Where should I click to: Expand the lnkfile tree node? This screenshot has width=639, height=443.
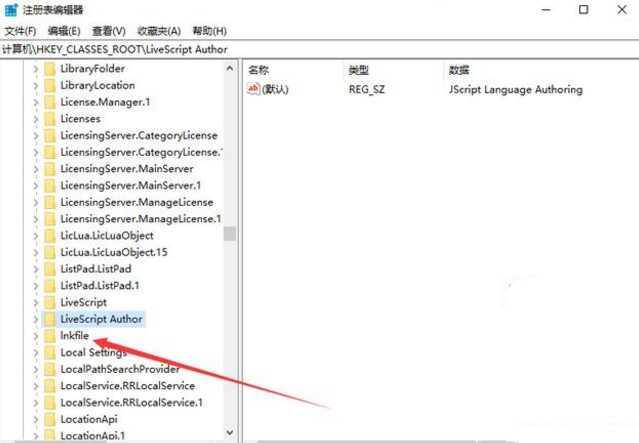(x=36, y=336)
